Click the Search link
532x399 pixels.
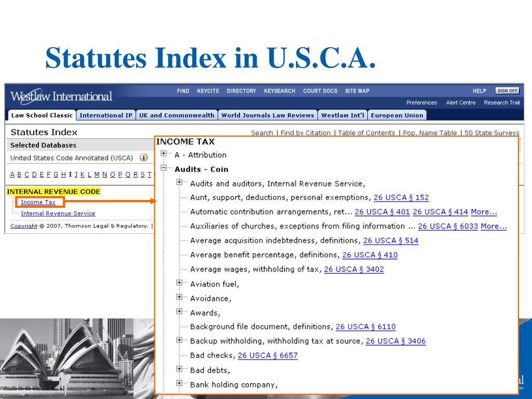tap(262, 132)
